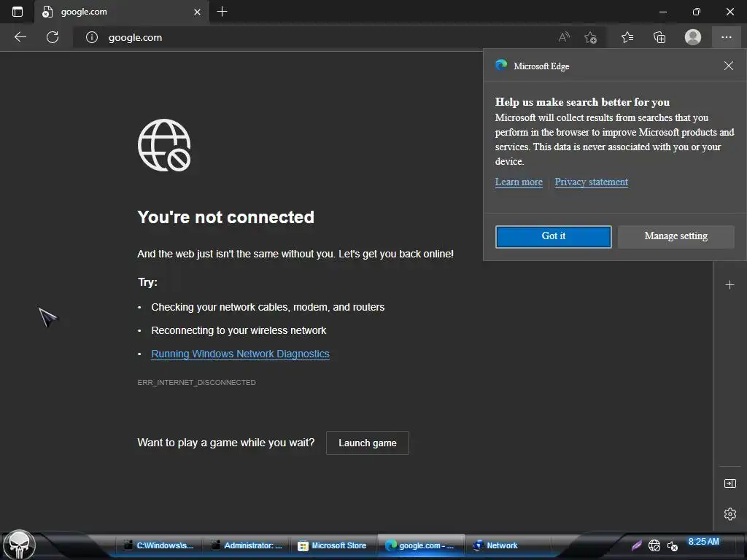The height and width of the screenshot is (560, 747).
Task: Add sidebar item with plus icon
Action: (729, 285)
